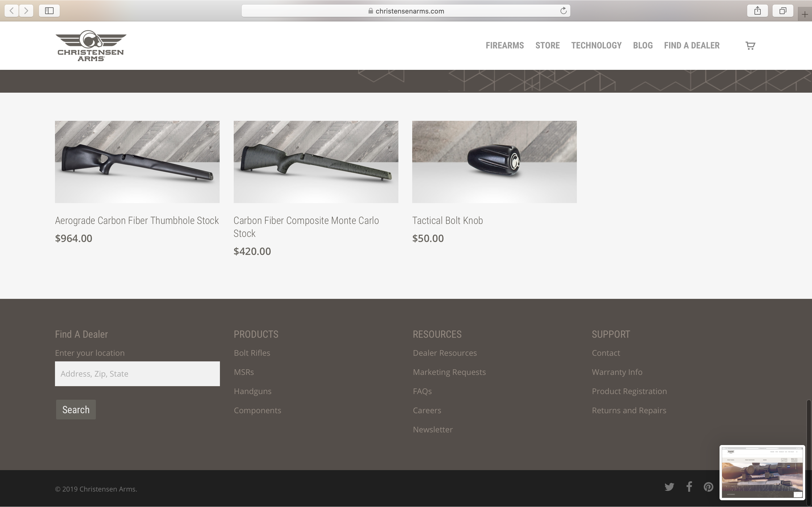This screenshot has width=812, height=507.
Task: Open a new Safari tab
Action: coord(805,14)
